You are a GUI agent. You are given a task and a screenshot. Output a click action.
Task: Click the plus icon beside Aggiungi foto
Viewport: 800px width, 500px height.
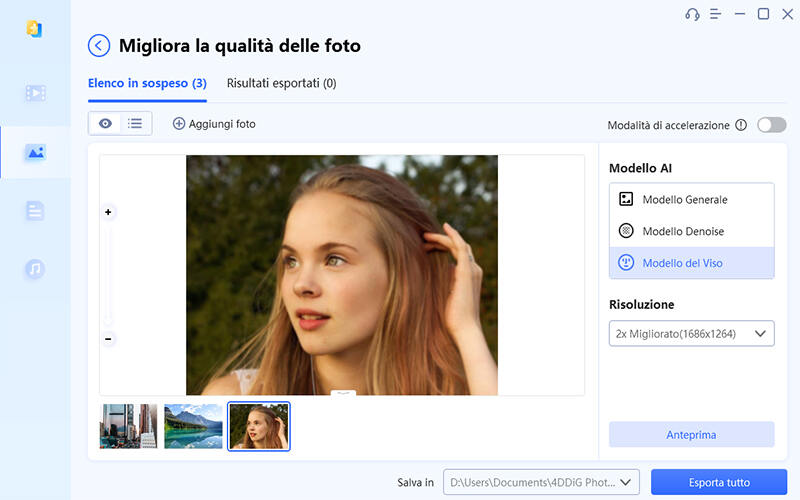click(x=179, y=123)
